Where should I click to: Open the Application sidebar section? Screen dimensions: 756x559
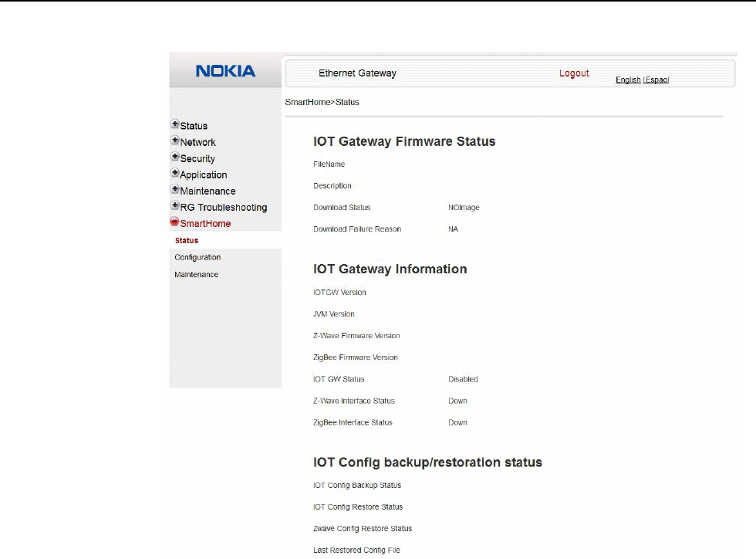point(204,174)
